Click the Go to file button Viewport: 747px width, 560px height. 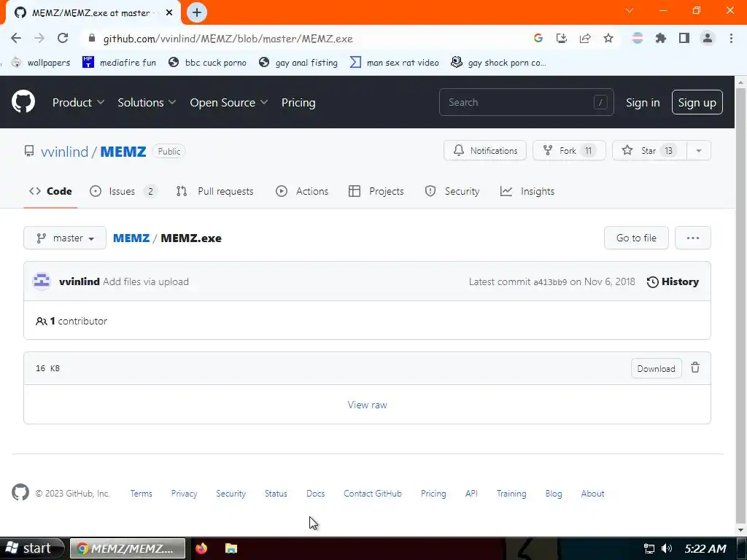click(636, 238)
